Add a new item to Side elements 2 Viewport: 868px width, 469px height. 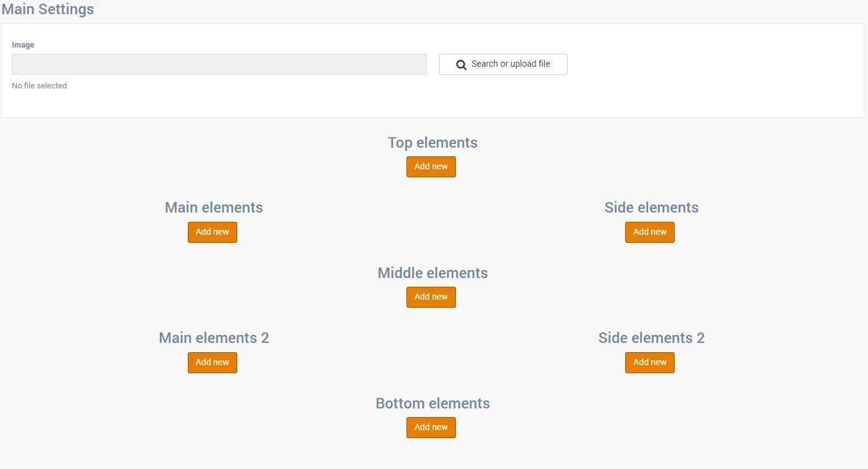[649, 362]
